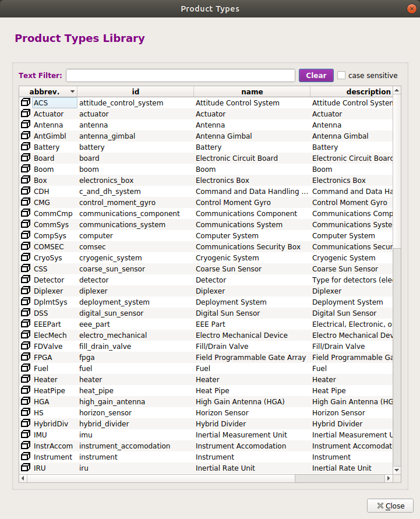Click the horizontal scrollbar thumb
Image resolution: width=420 pixels, height=519 pixels.
point(161,478)
